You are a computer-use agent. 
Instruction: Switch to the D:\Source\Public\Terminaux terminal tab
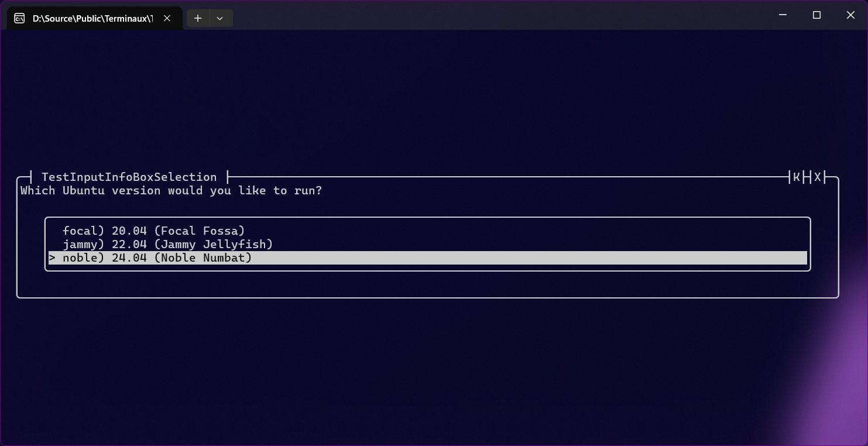(94, 18)
